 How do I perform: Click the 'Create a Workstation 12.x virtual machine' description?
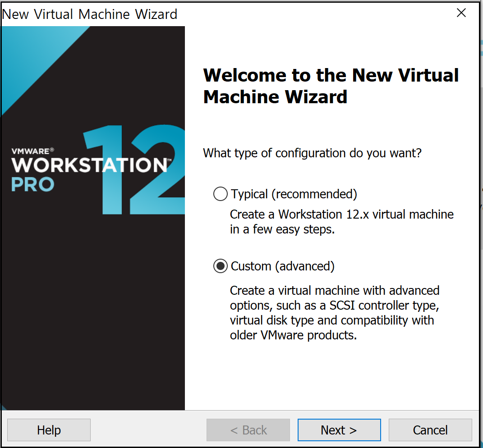[341, 222]
